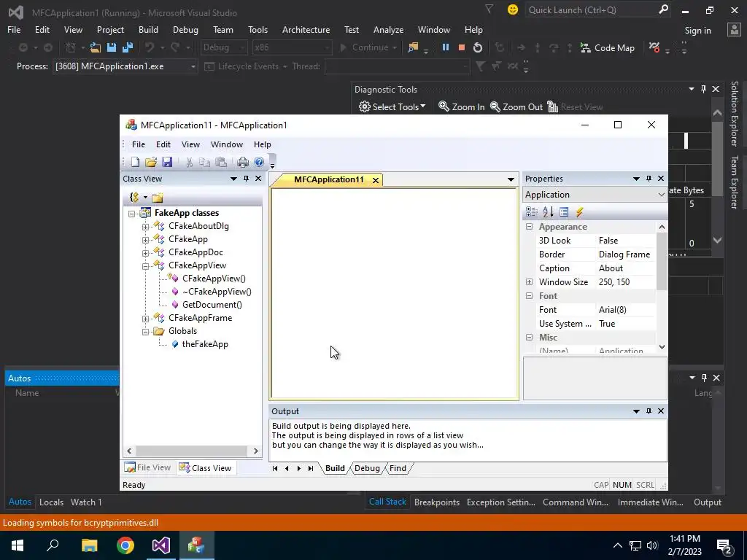Click the feedback smiley icon
This screenshot has width=747, height=560.
[513, 9]
